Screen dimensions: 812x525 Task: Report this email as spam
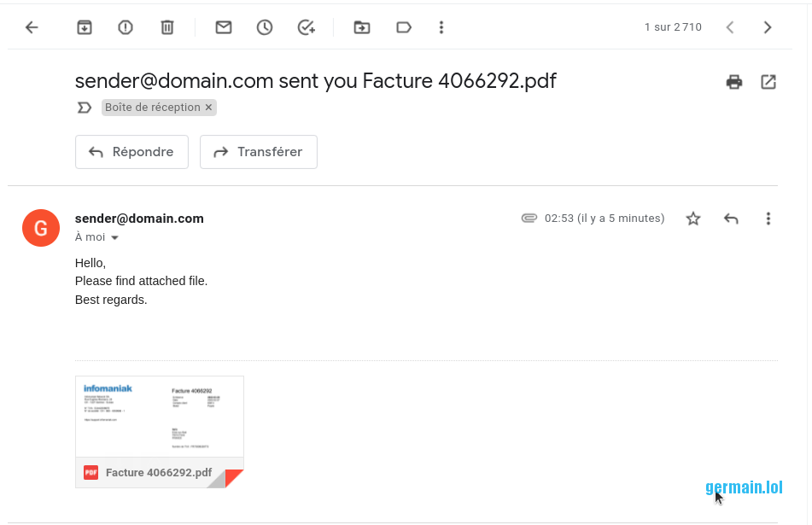point(126,27)
